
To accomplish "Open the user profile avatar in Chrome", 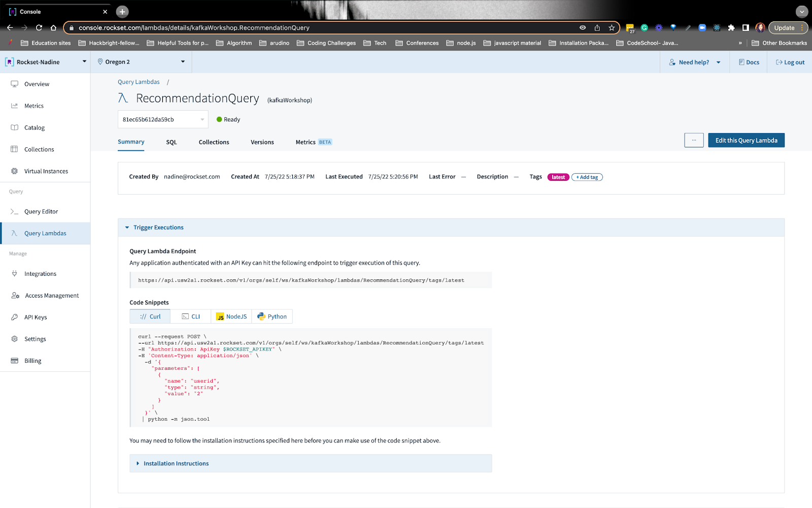I will [760, 28].
